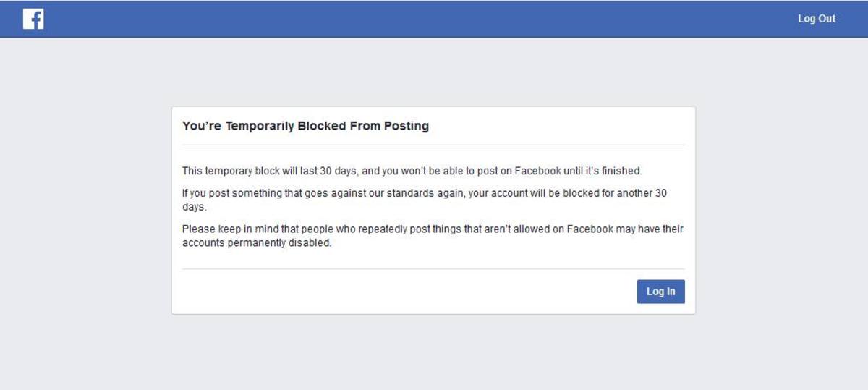Screen dimensions: 868x390
Task: Click the "This temporary block will last" sentence
Action: click(412, 171)
